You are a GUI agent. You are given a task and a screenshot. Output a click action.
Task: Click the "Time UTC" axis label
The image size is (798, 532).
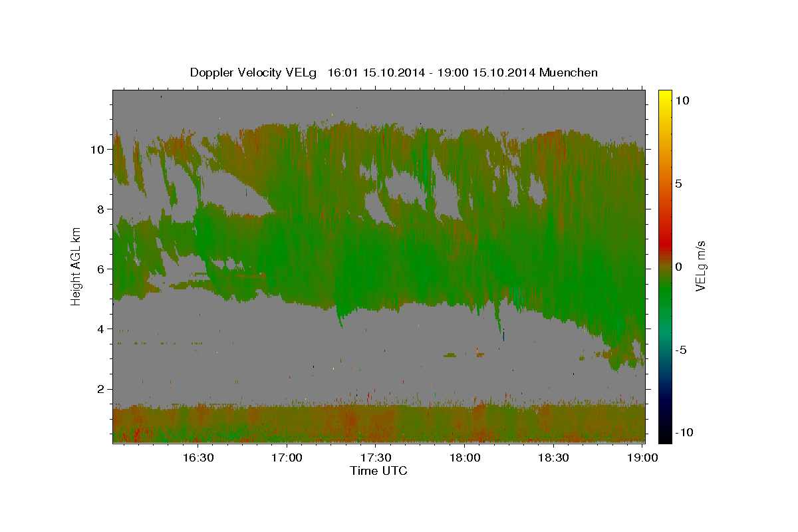378,471
